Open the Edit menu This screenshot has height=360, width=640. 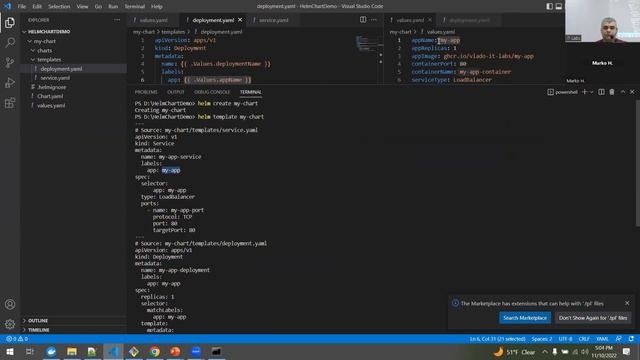pos(37,7)
